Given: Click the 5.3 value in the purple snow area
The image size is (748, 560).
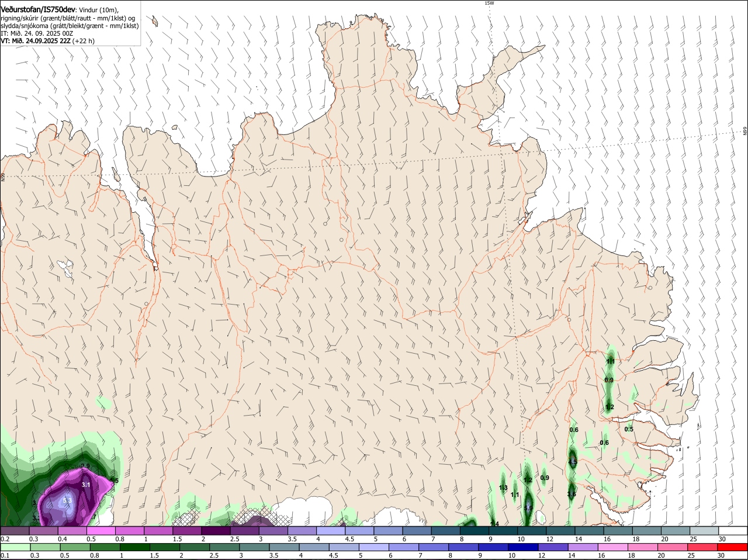Looking at the screenshot, I should 67,500.
